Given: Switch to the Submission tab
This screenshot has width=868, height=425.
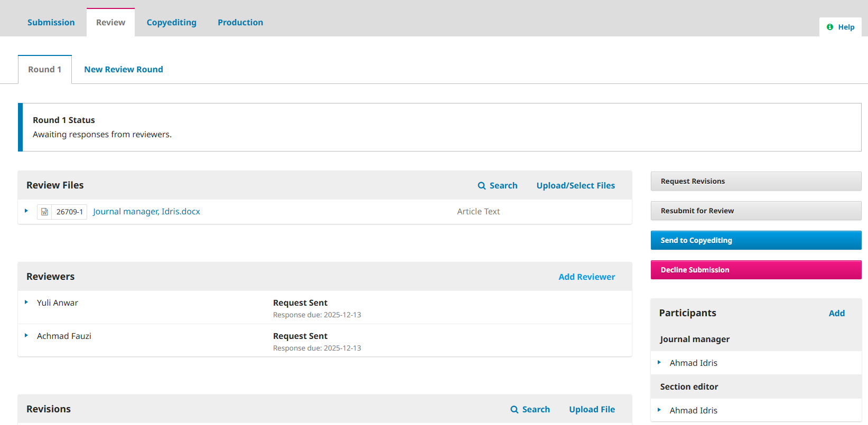Looking at the screenshot, I should [51, 22].
